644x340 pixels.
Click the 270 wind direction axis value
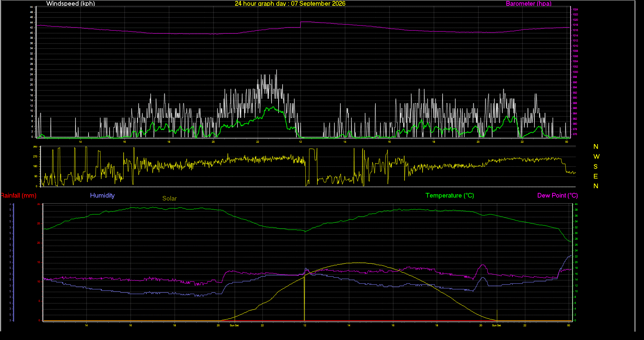(35, 156)
